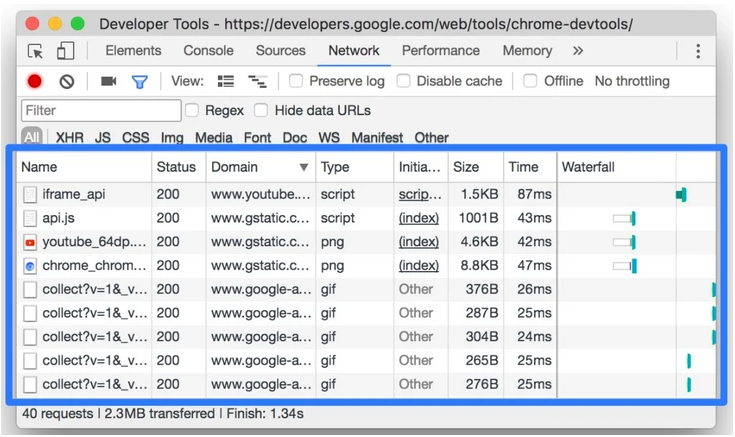This screenshot has height=437, width=735.
Task: Open the Console tab
Action: (208, 51)
